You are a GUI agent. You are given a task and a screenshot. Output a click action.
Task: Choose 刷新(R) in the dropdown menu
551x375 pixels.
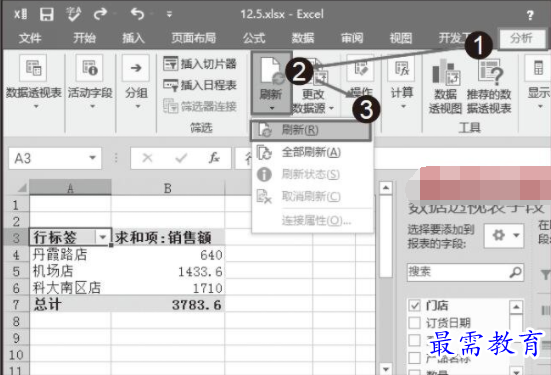(x=311, y=130)
